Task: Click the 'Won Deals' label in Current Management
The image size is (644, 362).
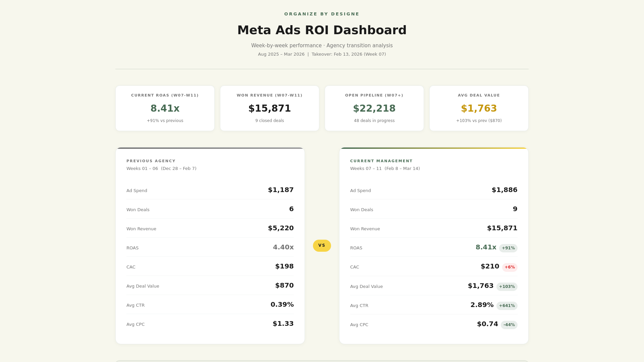Action: point(362,210)
